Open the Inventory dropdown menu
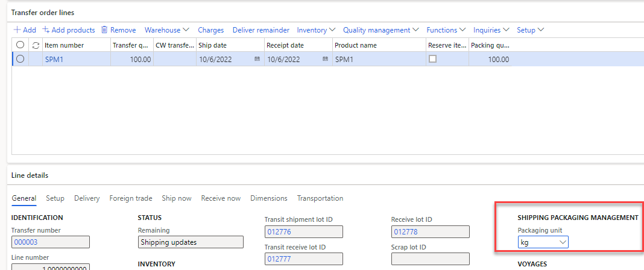 pyautogui.click(x=315, y=30)
